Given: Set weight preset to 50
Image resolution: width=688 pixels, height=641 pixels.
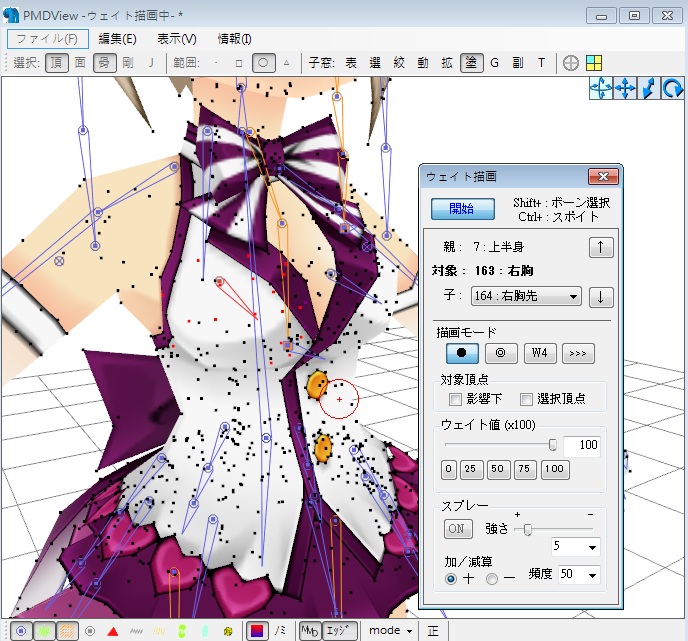Looking at the screenshot, I should [498, 469].
